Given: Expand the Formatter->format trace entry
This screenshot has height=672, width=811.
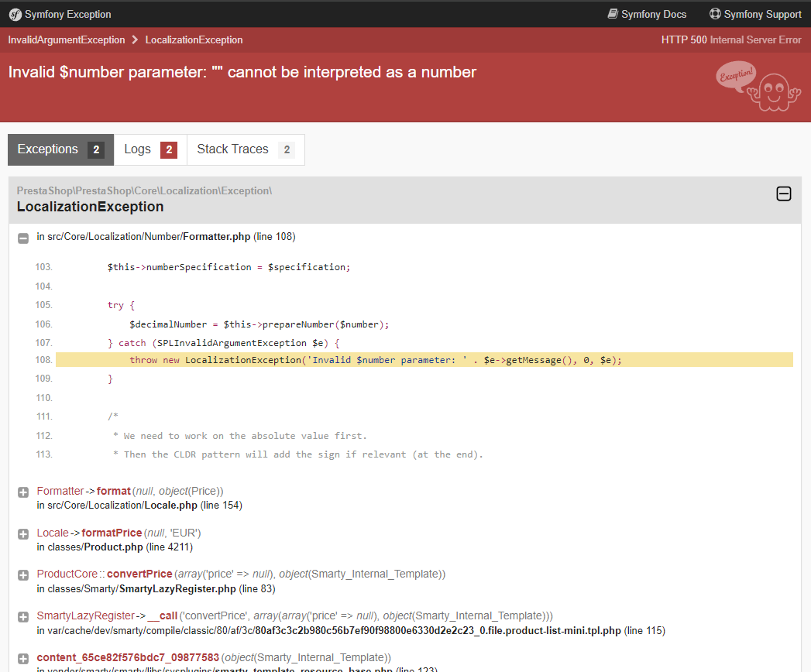Looking at the screenshot, I should (22, 492).
